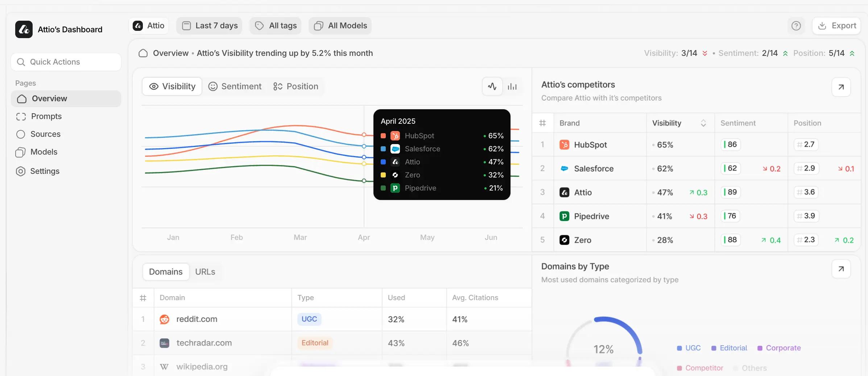The width and height of the screenshot is (868, 376).
Task: Switch chart to Visibility tab
Action: click(x=172, y=86)
